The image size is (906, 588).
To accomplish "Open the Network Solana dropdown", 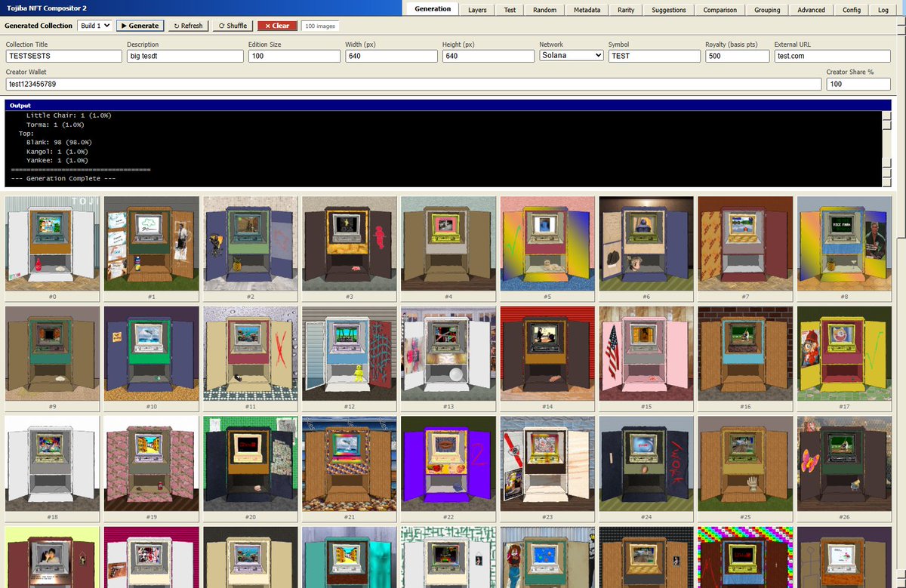I will (572, 55).
